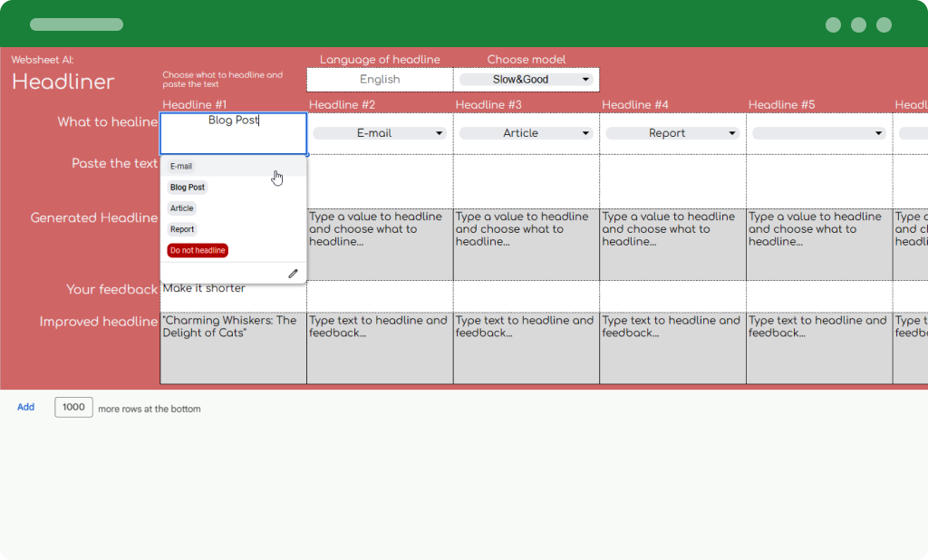
Task: Select E-mail from the dropdown list
Action: pos(181,167)
